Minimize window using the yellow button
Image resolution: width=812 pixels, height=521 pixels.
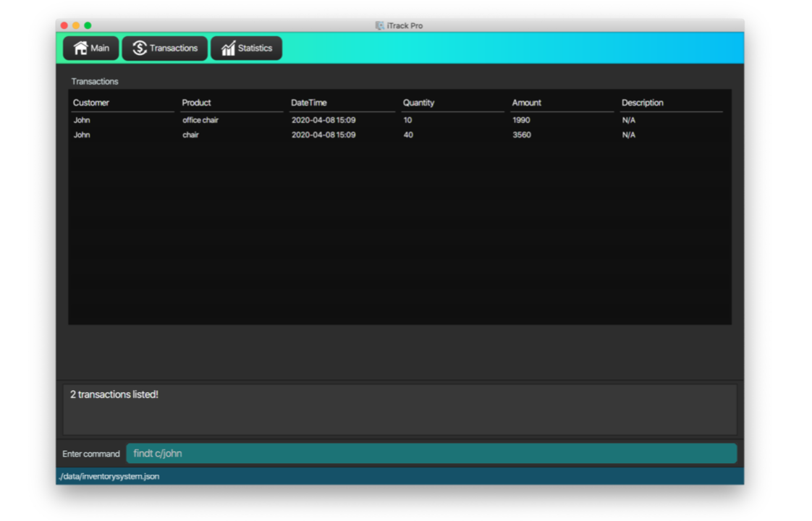pos(76,25)
